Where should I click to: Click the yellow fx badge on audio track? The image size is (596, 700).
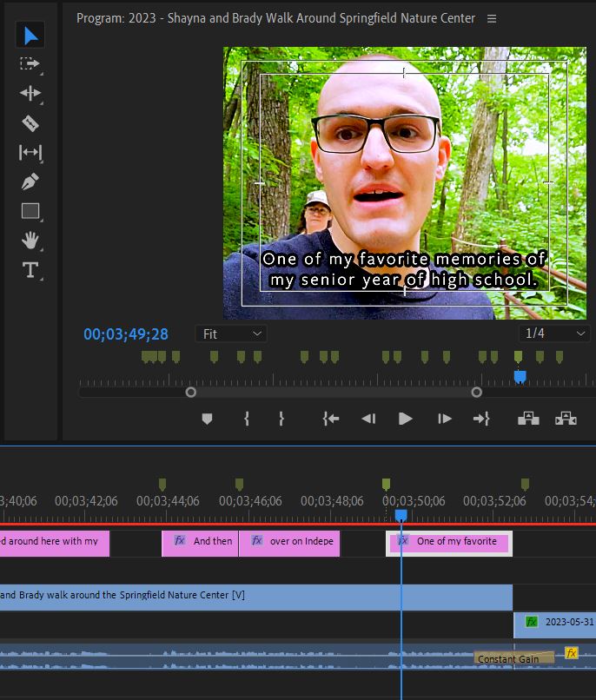[571, 653]
